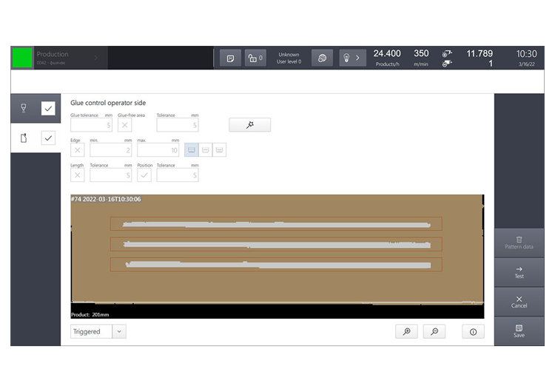The height and width of the screenshot is (392, 555).
Task: Click the Glue tolerance input field
Action: (x=91, y=125)
